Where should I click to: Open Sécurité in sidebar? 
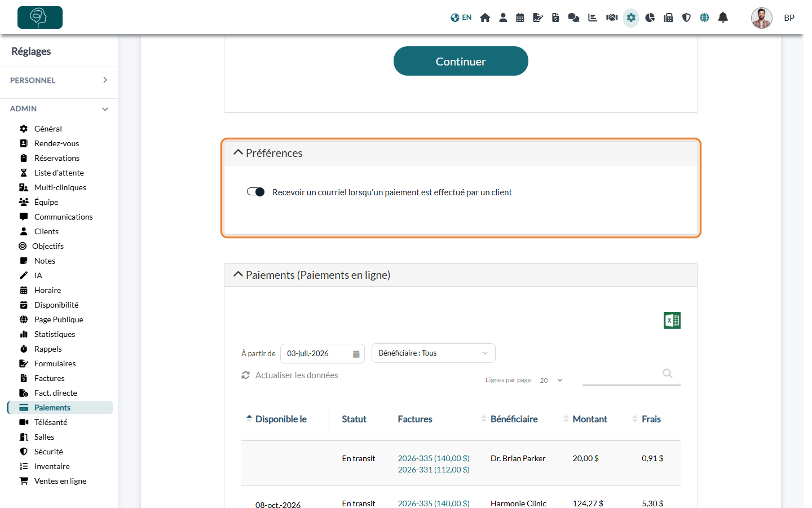pos(48,452)
